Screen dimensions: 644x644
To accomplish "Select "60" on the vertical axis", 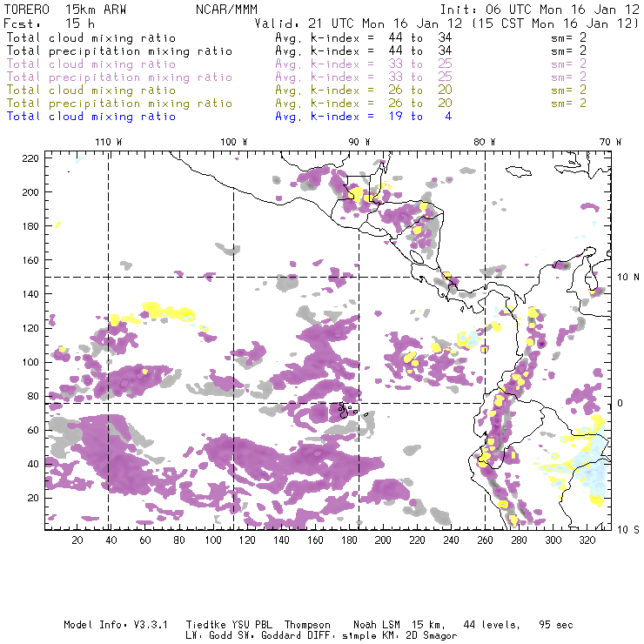I will point(33,430).
